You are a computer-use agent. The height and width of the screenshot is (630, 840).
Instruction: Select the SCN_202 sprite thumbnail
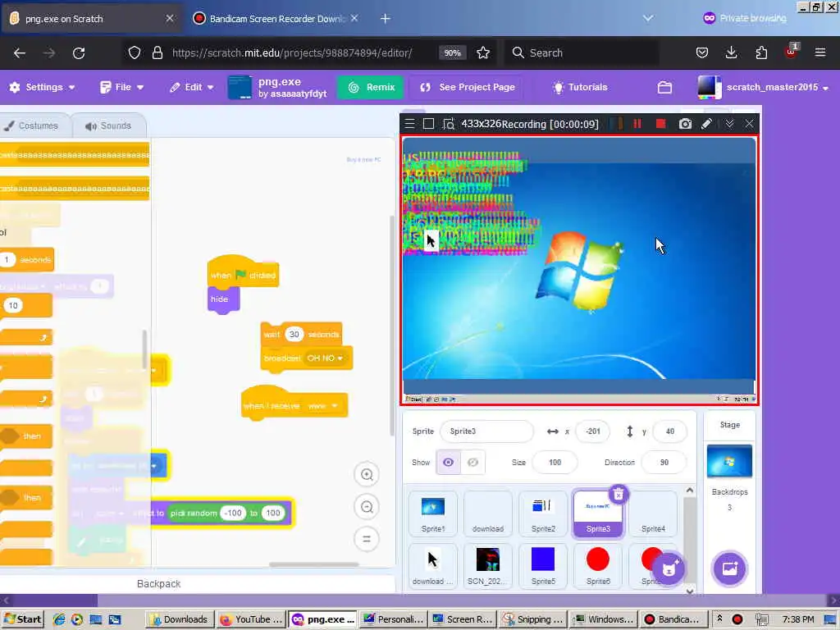[487, 566]
